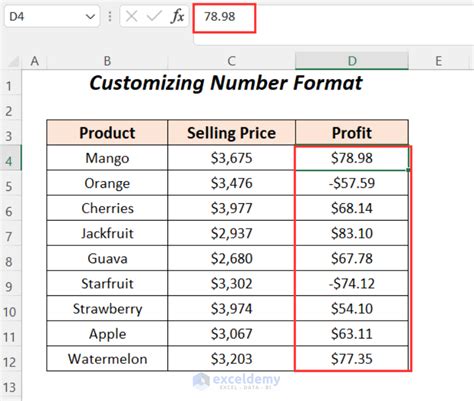The width and height of the screenshot is (474, 401).
Task: Click the Customizing Number Format title
Action: tap(226, 83)
